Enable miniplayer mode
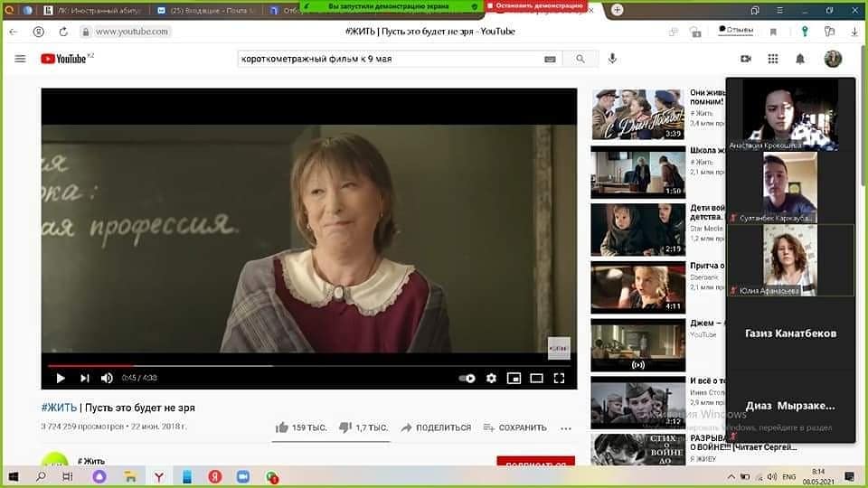Screen dimensions: 868x488 [x=514, y=379]
